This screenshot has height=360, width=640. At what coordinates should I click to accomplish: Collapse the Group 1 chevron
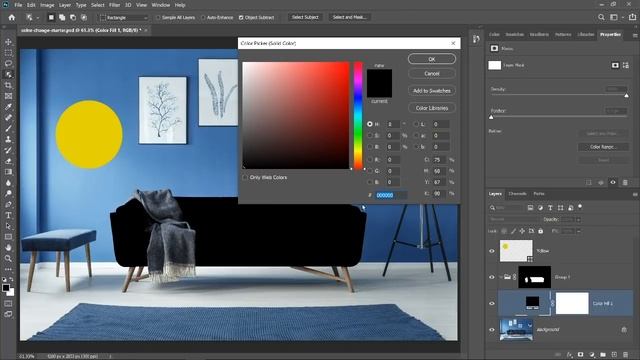pos(501,277)
